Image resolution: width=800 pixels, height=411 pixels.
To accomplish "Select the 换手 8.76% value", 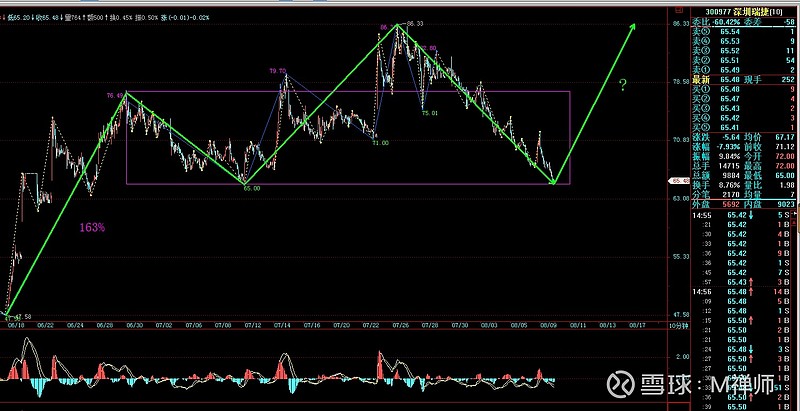I will [x=730, y=185].
